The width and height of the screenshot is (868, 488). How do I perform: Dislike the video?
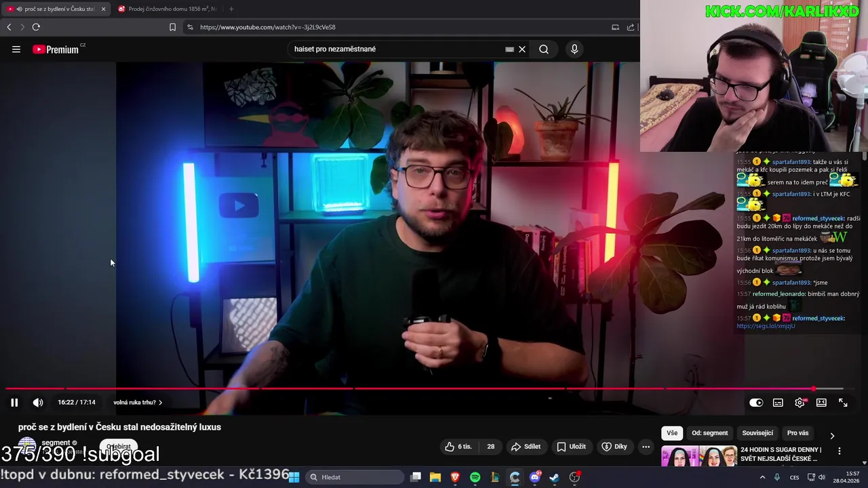pyautogui.click(x=490, y=447)
